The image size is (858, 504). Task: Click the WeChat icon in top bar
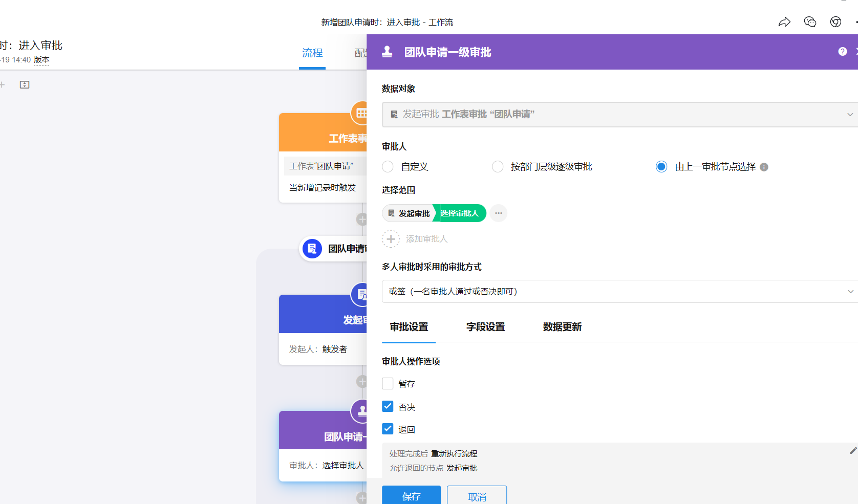(x=810, y=22)
